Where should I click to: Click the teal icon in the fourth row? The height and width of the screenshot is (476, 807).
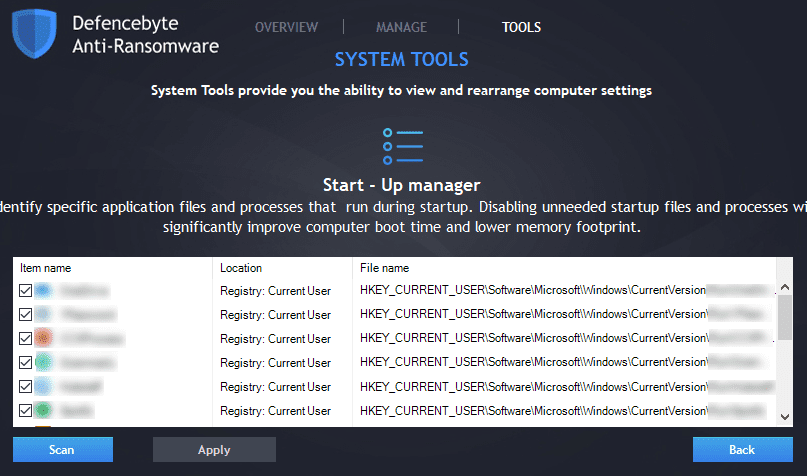coord(43,362)
